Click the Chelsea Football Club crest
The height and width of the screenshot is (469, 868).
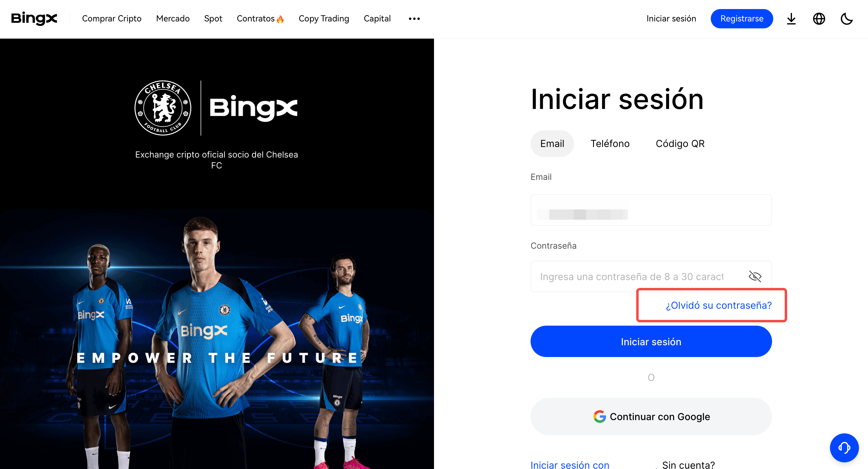(x=163, y=108)
